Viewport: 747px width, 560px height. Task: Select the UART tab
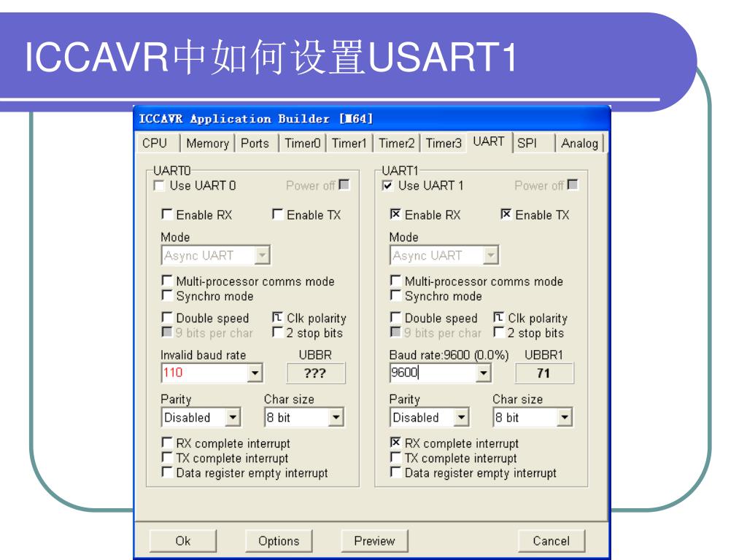tap(489, 142)
